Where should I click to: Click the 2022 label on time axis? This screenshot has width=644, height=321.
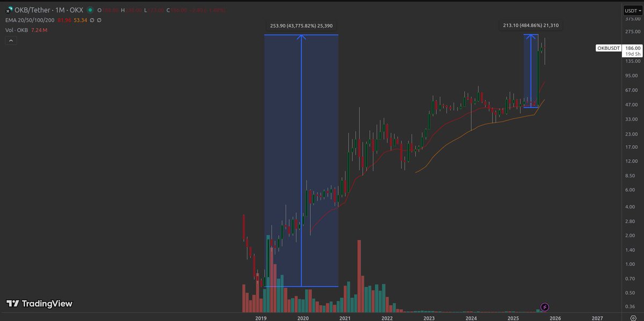[x=387, y=318]
